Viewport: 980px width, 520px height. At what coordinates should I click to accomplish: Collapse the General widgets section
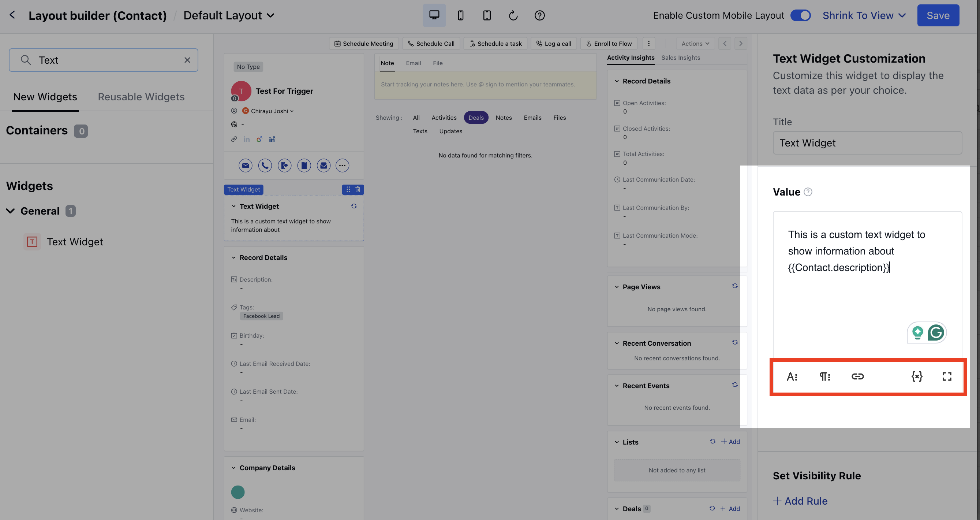click(11, 211)
